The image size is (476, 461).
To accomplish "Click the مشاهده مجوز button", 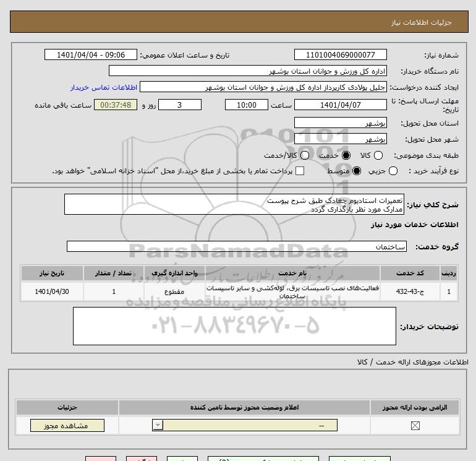I will pyautogui.click(x=67, y=426).
